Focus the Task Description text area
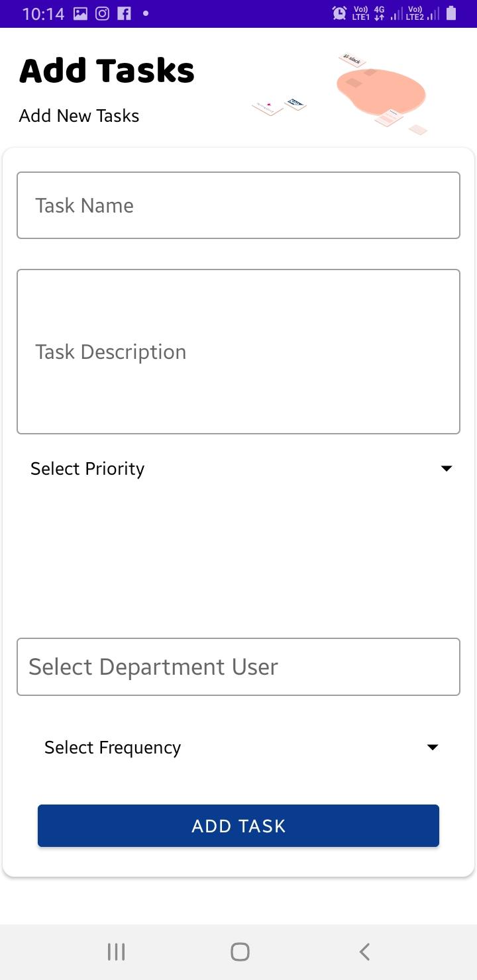Viewport: 477px width, 980px height. [x=238, y=352]
